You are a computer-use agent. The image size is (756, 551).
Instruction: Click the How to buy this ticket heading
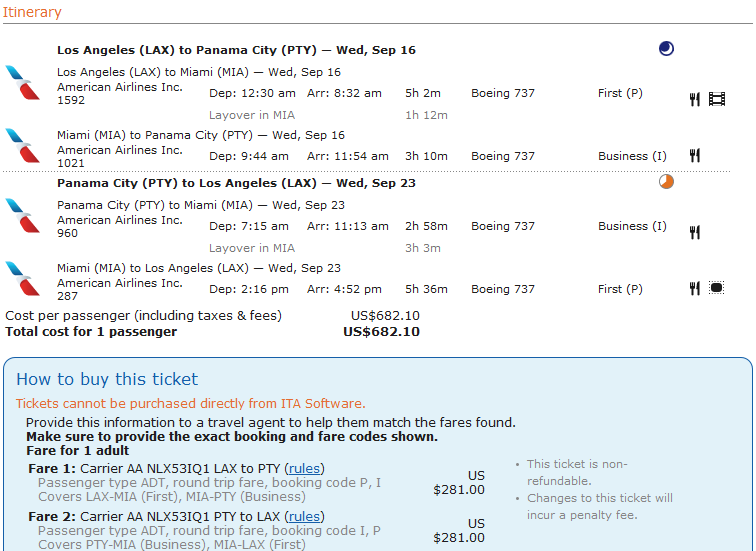107,379
